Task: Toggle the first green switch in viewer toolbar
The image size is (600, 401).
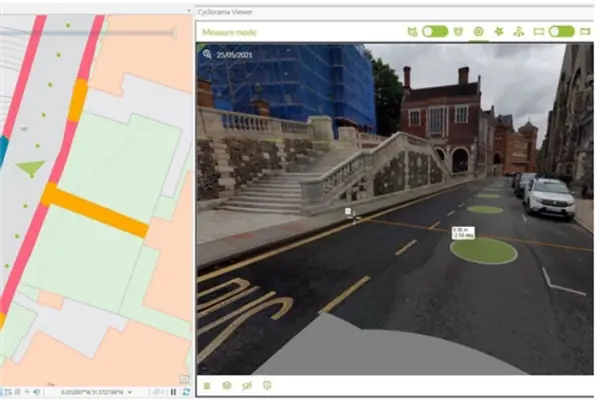Action: coord(435,32)
